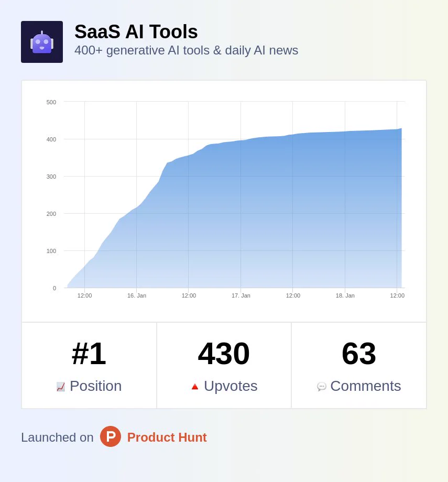This screenshot has height=482, width=448.
Task: Select the 17. Jan axis label
Action: tap(241, 295)
